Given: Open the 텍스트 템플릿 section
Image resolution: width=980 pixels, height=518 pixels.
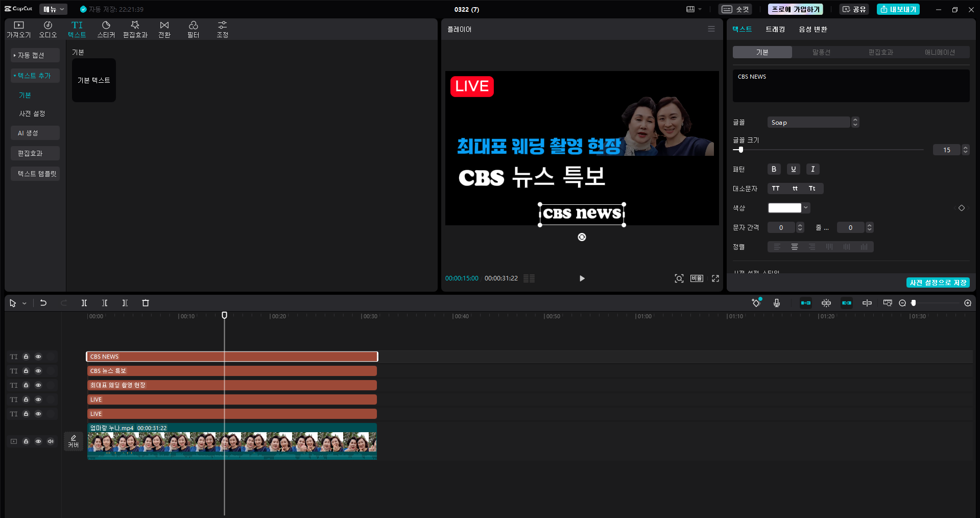Looking at the screenshot, I should tap(35, 174).
